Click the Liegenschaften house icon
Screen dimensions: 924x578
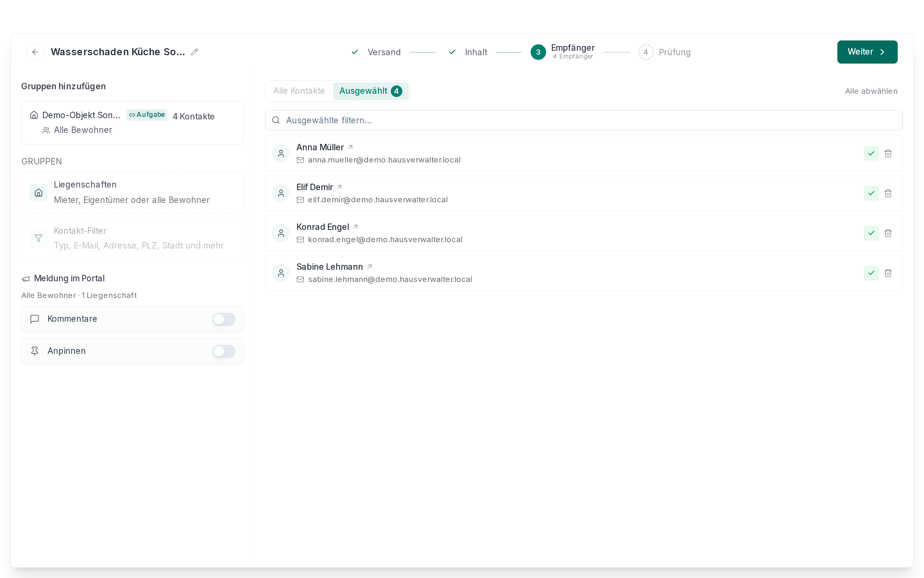pos(38,192)
